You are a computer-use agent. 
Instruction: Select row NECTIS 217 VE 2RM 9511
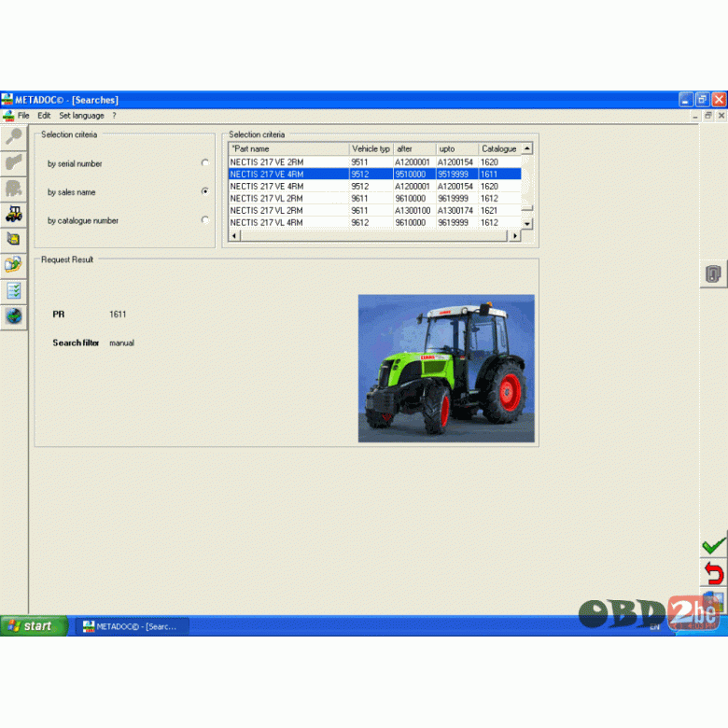point(374,162)
